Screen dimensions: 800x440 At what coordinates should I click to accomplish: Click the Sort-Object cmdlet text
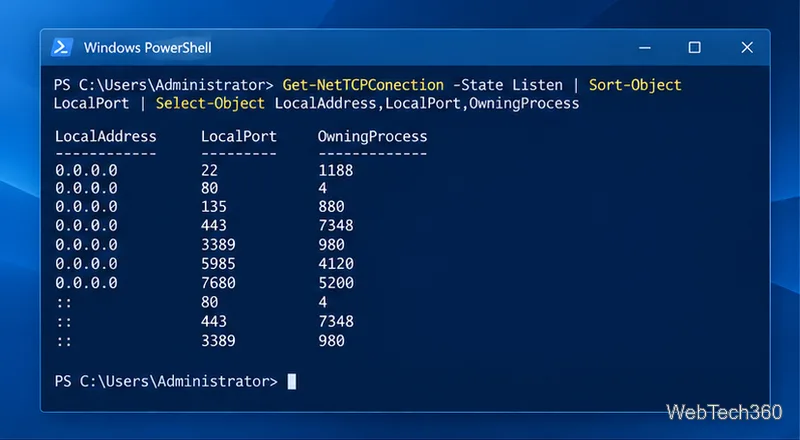pos(635,85)
